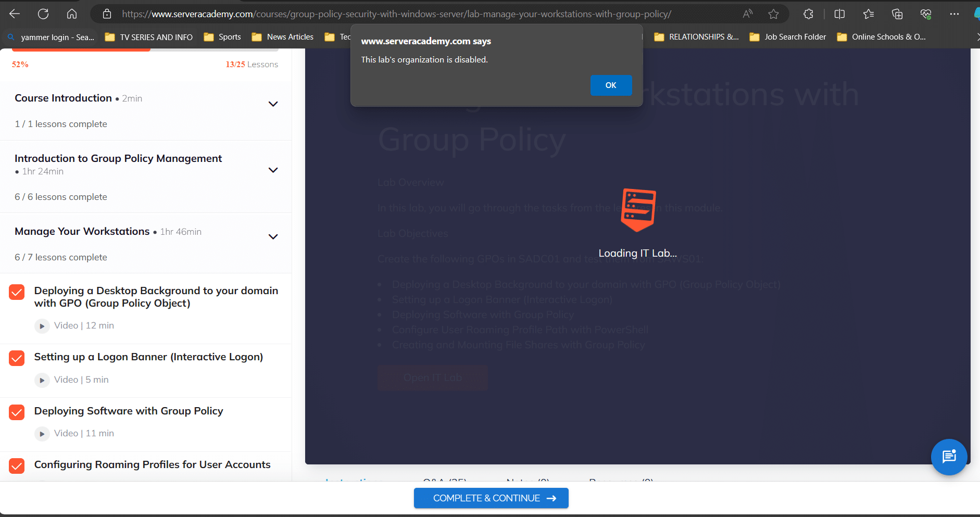Open browser settings ellipsis menu
Viewport: 980px width, 517px height.
point(954,14)
